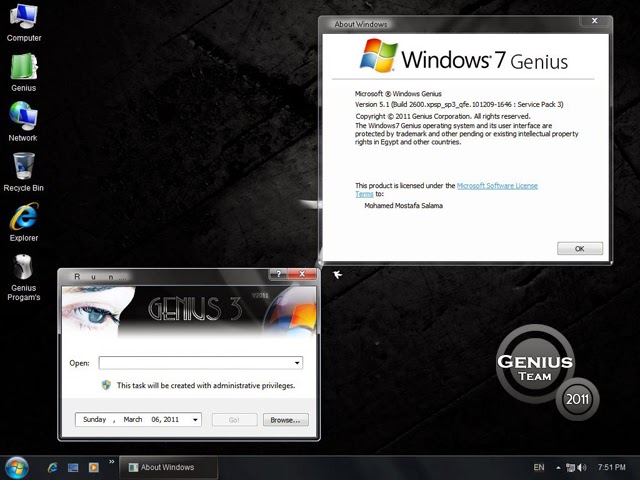This screenshot has width=640, height=480.
Task: Open the green Genius folder icon
Action: click(24, 73)
